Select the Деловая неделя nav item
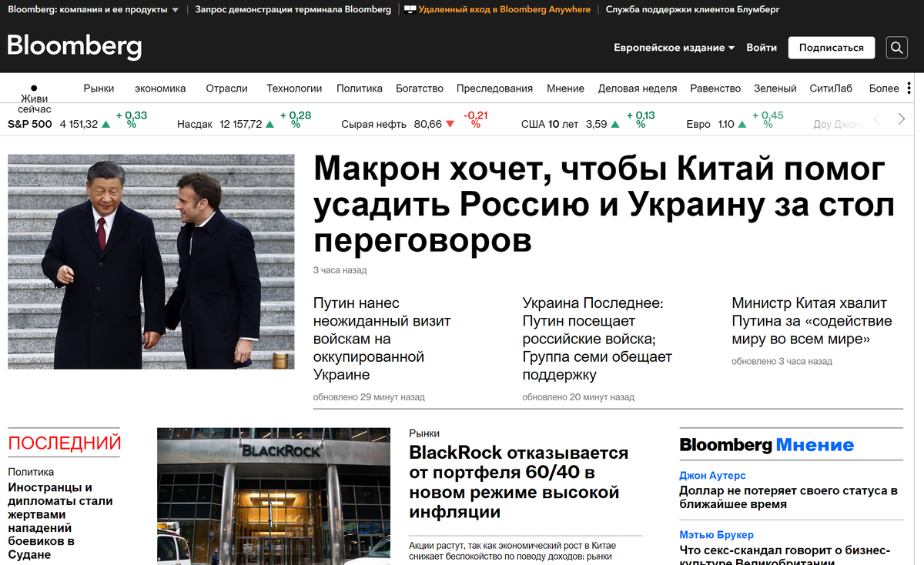 [x=638, y=89]
